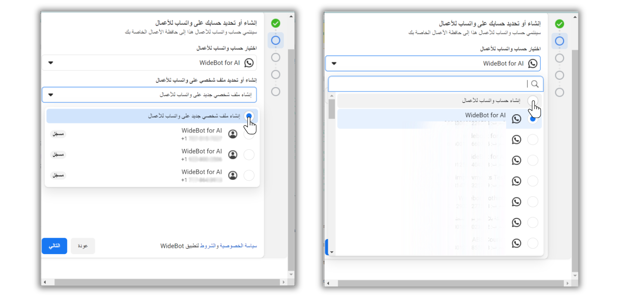The image size is (644, 298).
Task: Select radio of last registered WideBot for AI profile
Action: click(249, 175)
